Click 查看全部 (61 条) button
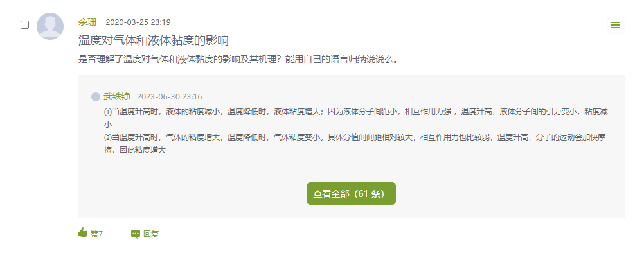 (x=351, y=194)
